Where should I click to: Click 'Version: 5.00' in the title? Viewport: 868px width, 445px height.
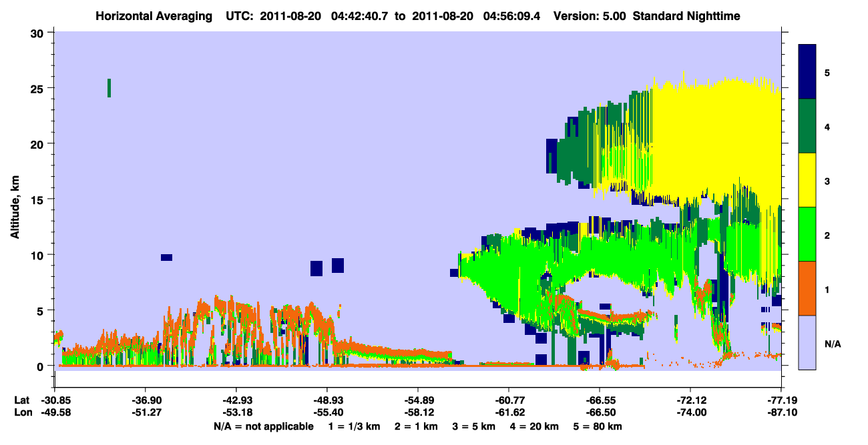click(588, 15)
